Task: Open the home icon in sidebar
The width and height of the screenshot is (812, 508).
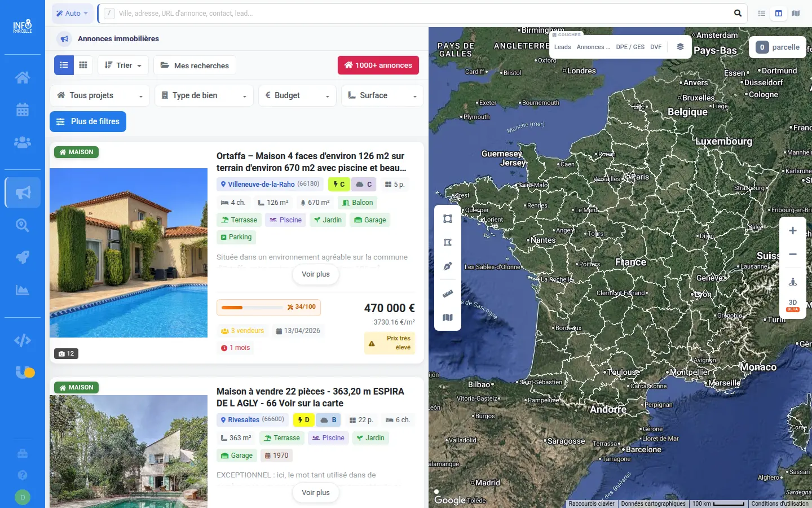Action: pyautogui.click(x=23, y=77)
